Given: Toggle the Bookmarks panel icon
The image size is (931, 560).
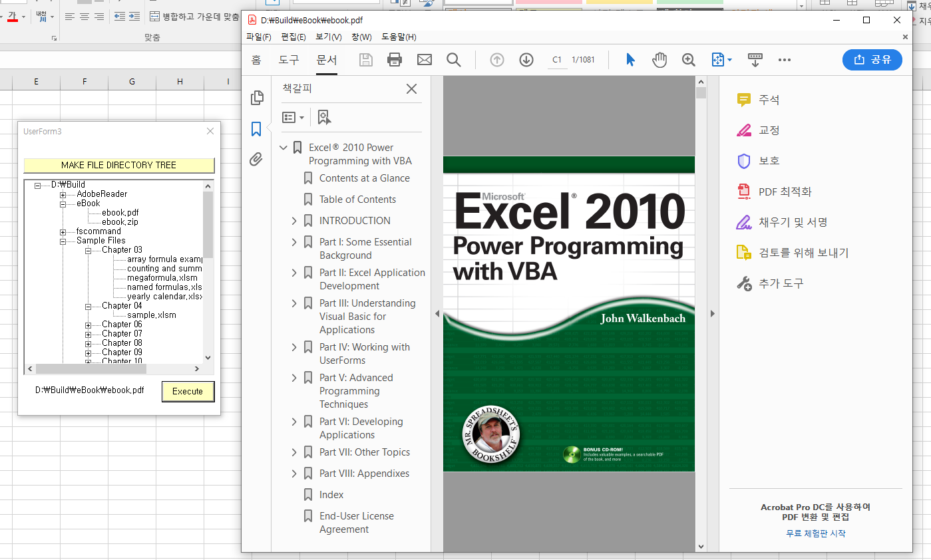Looking at the screenshot, I should (x=256, y=129).
